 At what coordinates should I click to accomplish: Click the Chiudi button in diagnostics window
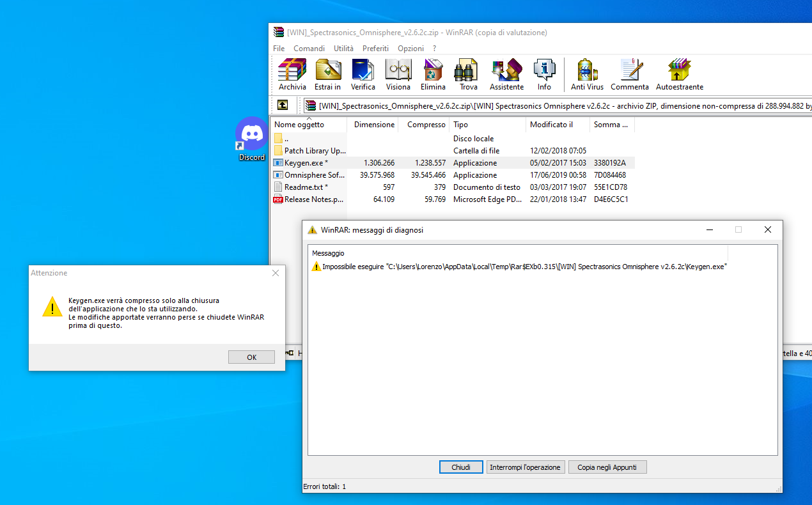tap(461, 467)
